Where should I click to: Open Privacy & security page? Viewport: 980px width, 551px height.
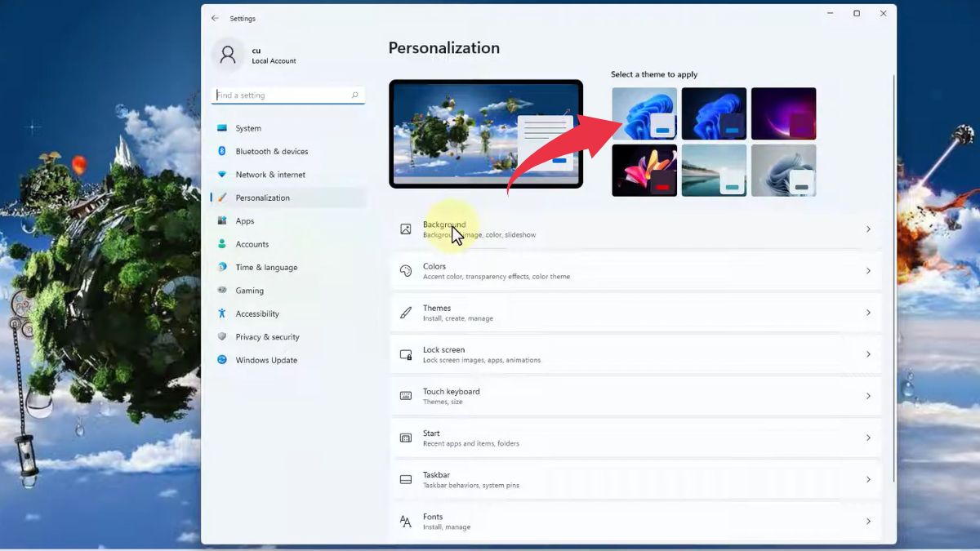(x=288, y=336)
